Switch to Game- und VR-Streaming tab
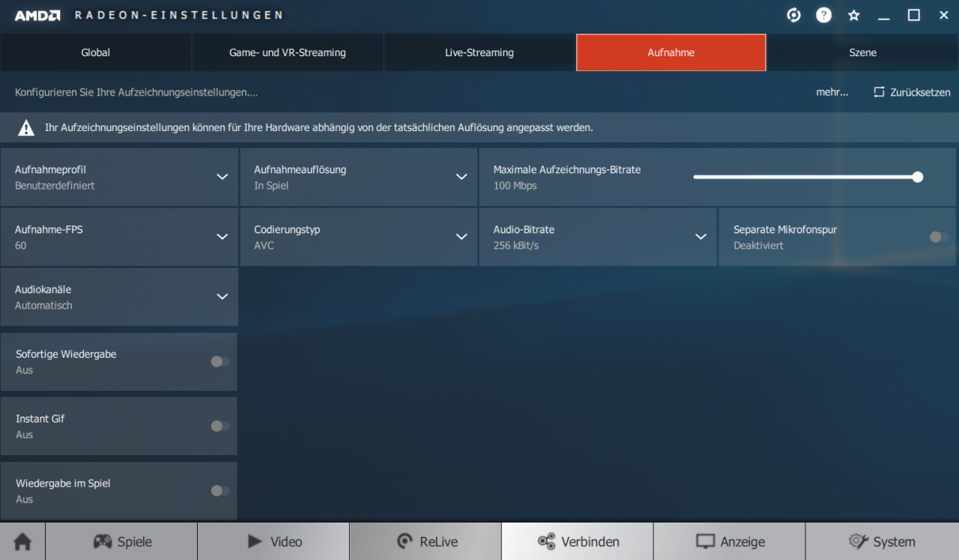The height and width of the screenshot is (560, 959). 288,52
